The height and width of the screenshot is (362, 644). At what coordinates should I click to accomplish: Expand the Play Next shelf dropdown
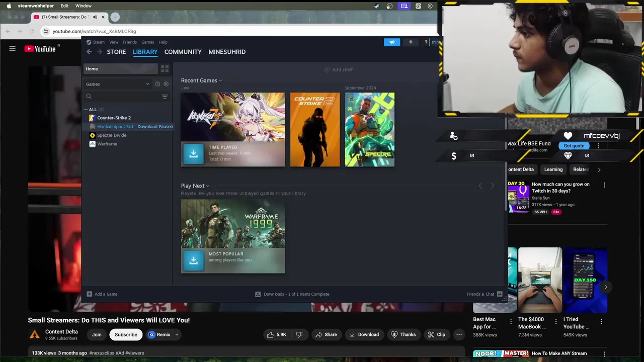tap(208, 186)
